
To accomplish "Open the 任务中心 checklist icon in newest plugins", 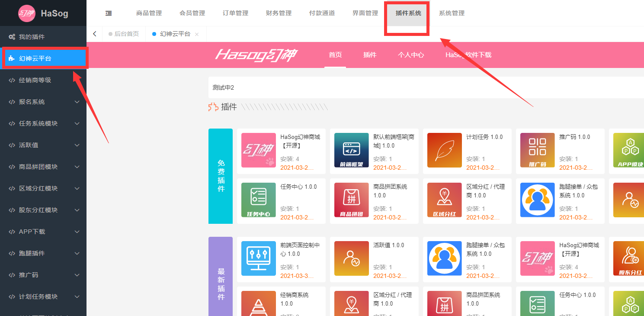I will [x=538, y=303].
